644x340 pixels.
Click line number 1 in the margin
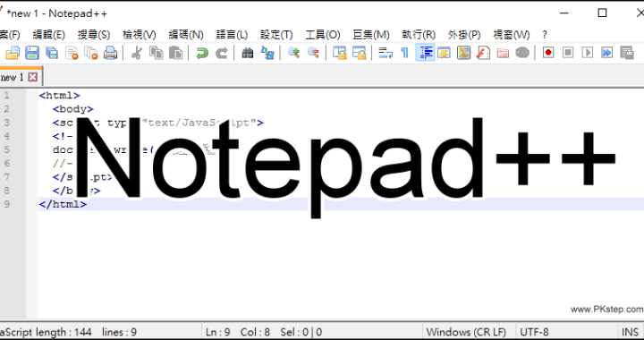pyautogui.click(x=7, y=96)
